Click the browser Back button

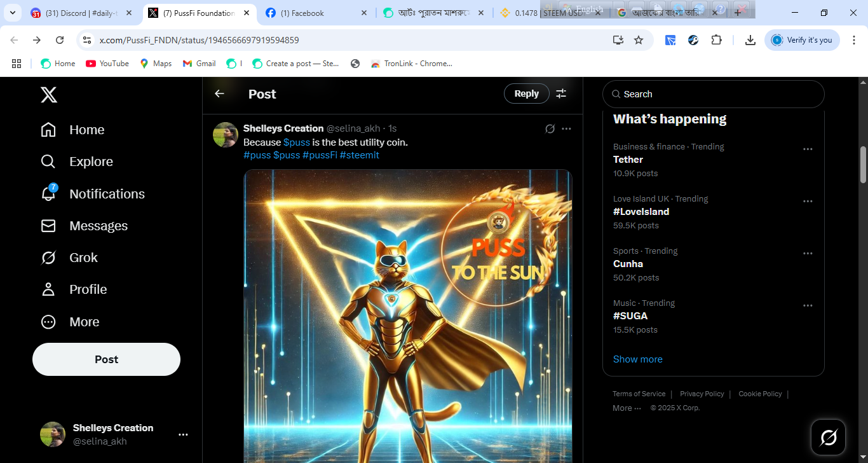click(14, 40)
